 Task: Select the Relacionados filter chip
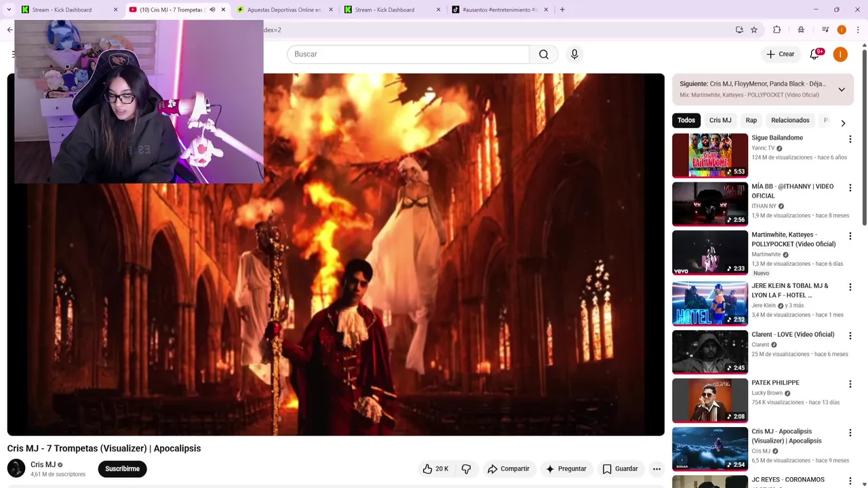790,121
